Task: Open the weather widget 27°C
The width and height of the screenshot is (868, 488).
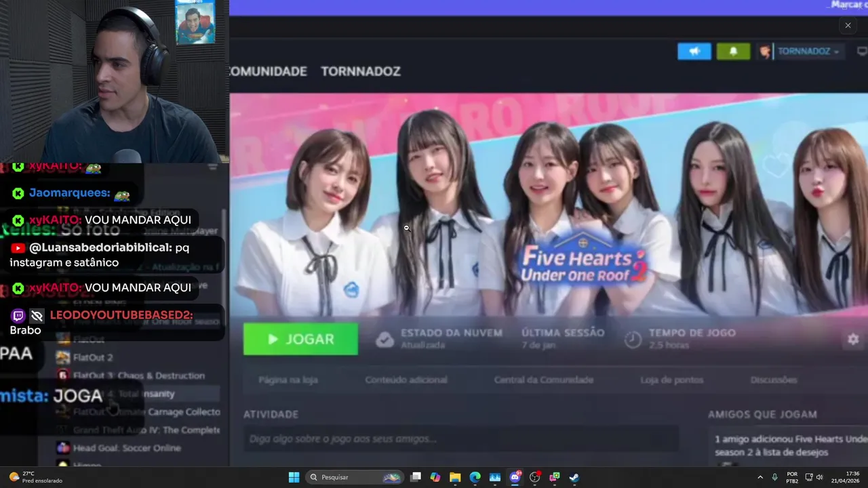Action: coord(35,477)
